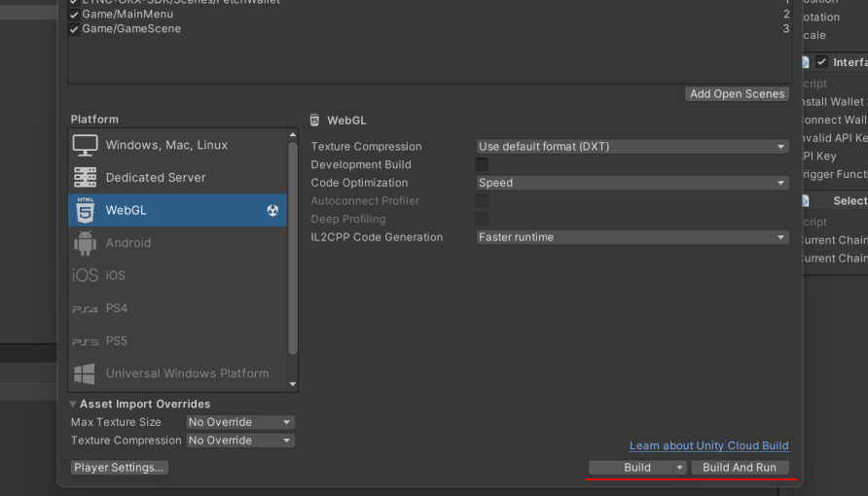Open the Build button dropdown arrow
Image resolution: width=868 pixels, height=496 pixels.
pyautogui.click(x=680, y=467)
